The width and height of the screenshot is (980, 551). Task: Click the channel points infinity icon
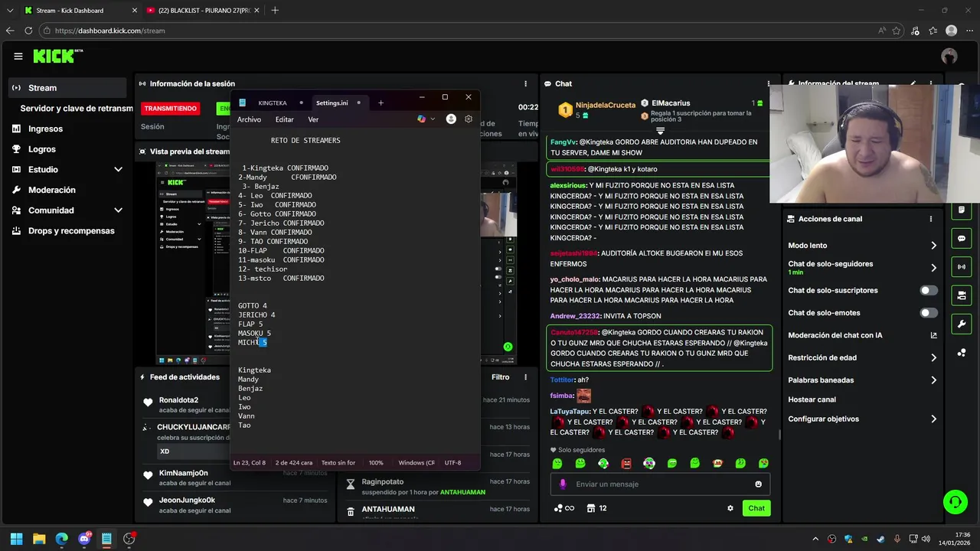(563, 508)
